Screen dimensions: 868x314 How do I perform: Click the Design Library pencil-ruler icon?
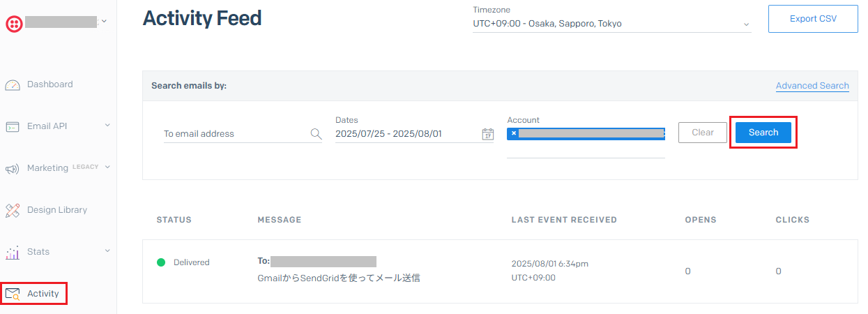[13, 210]
